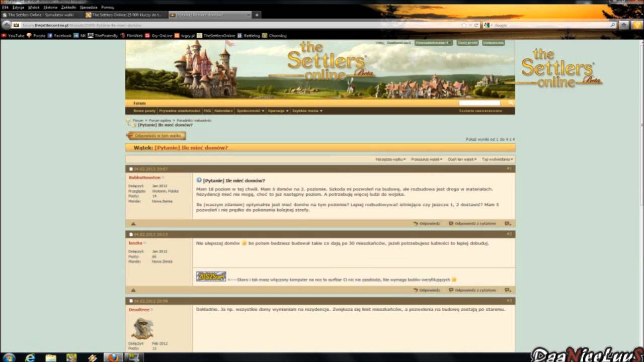Open the Chomikuj bookmark

pos(274,36)
